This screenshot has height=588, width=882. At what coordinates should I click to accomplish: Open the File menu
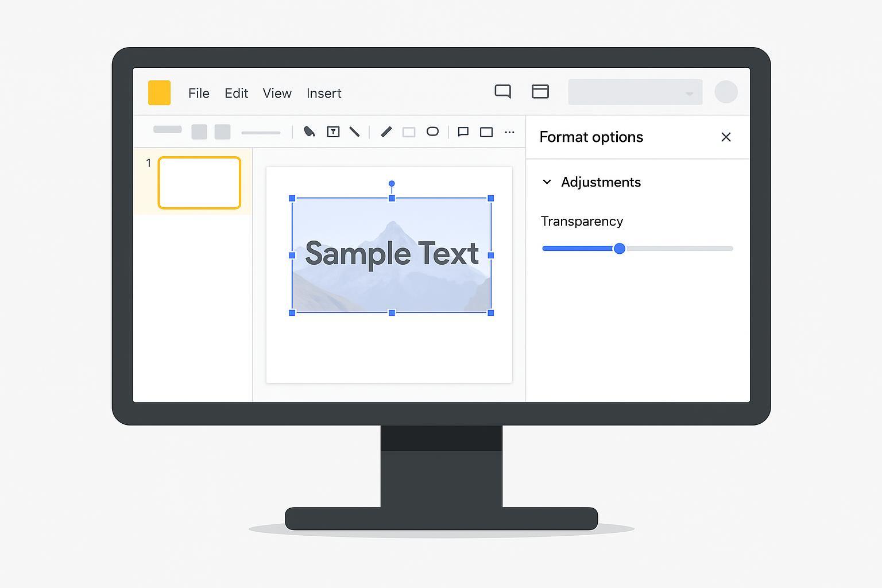(x=199, y=93)
